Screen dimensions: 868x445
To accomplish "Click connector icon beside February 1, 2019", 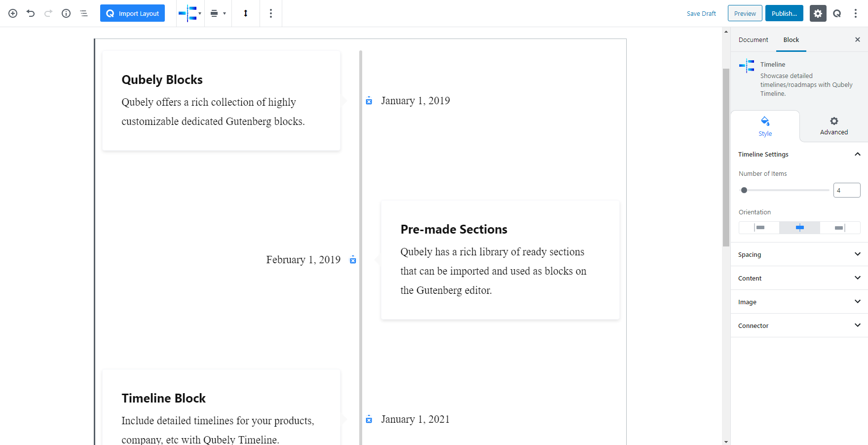I will [x=353, y=260].
